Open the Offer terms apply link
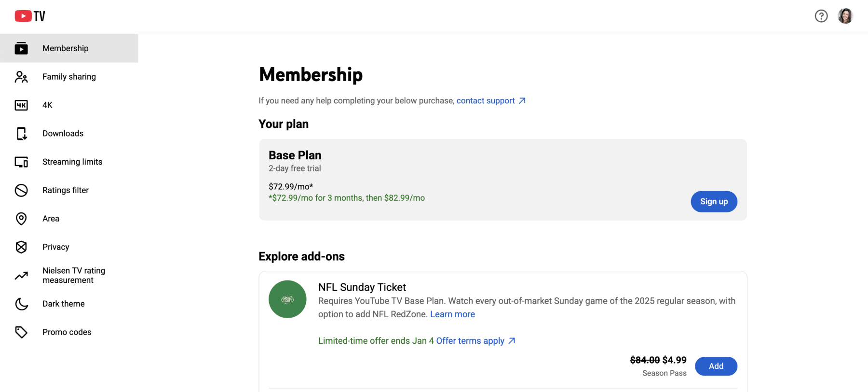 click(x=470, y=341)
